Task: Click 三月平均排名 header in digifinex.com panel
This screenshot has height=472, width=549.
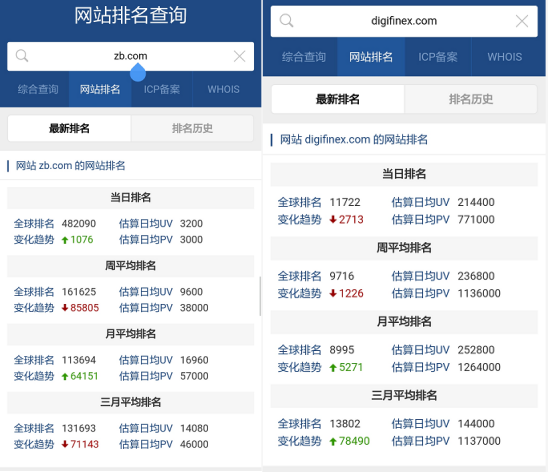Action: [404, 396]
